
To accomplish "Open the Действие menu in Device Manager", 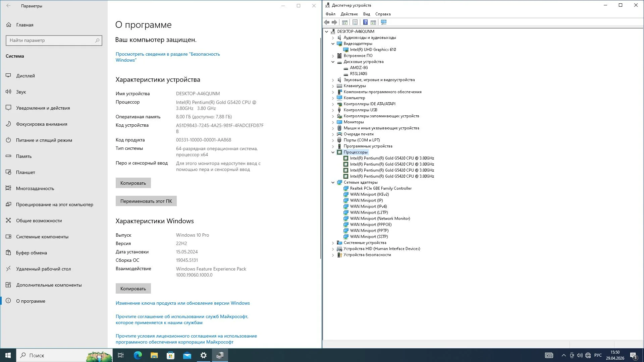I will pos(349,14).
